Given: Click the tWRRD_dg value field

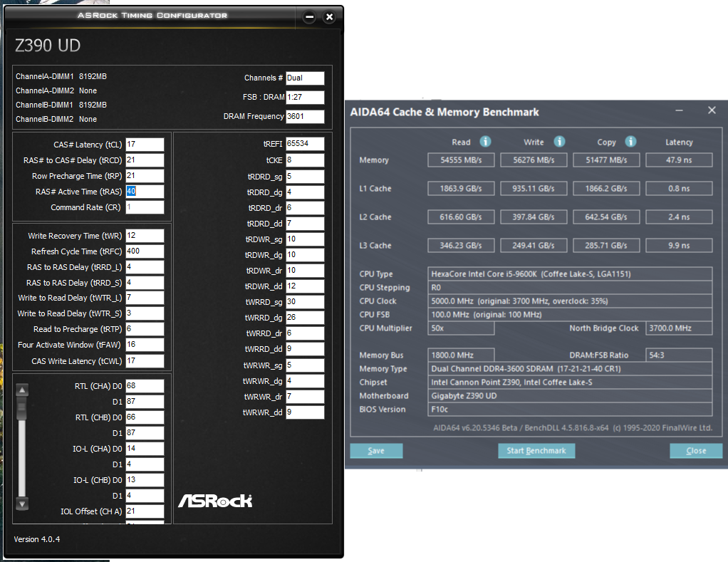Looking at the screenshot, I should point(305,318).
